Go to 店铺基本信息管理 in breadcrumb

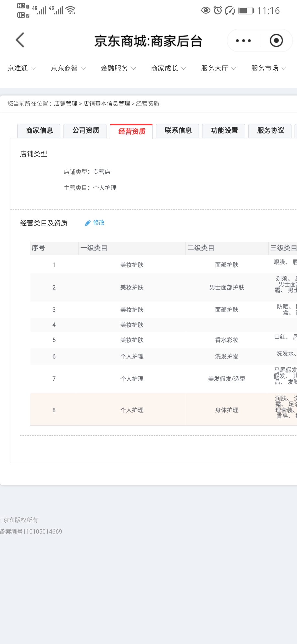(x=107, y=103)
